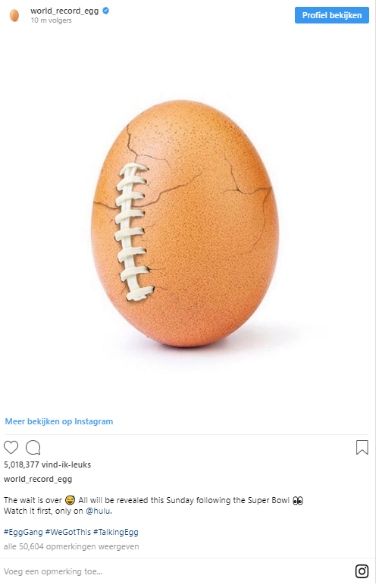
Task: Click the @hulu mention in caption
Action: click(x=98, y=511)
